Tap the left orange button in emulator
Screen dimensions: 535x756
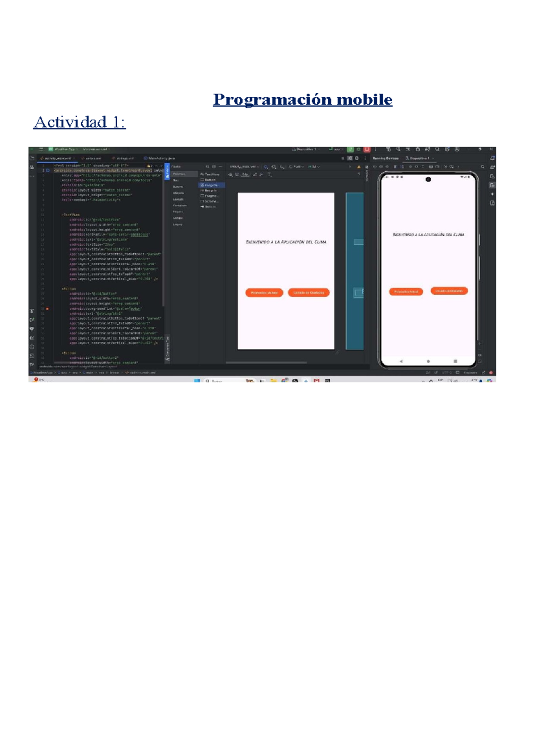point(406,292)
